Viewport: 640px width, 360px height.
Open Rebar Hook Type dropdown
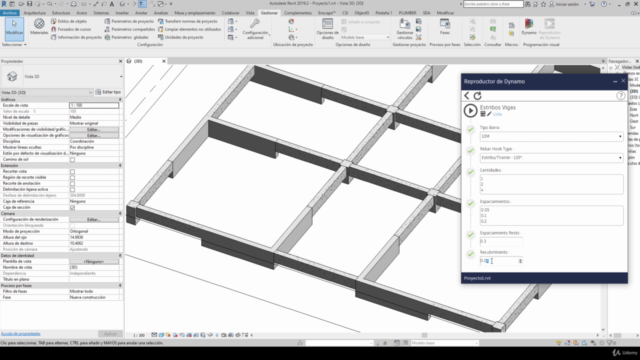(551, 158)
